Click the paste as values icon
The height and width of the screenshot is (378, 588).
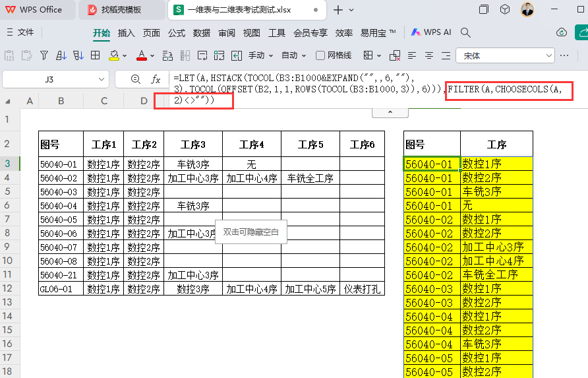9,55
